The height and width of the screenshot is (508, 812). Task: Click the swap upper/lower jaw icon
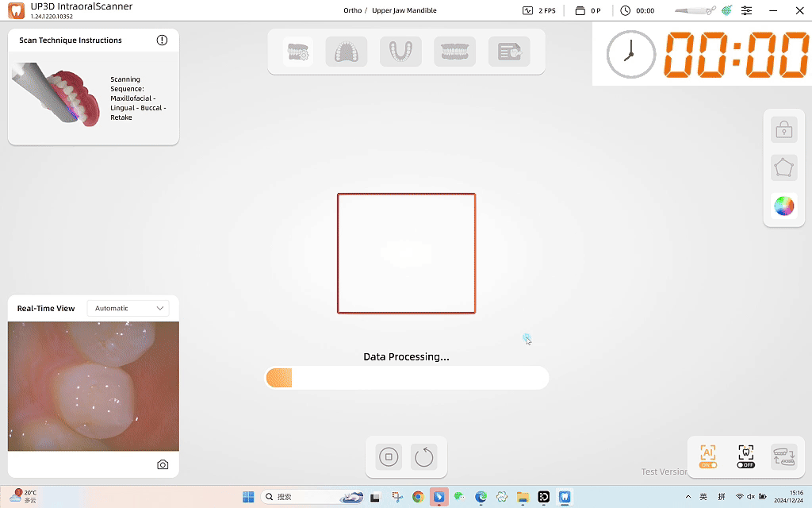pos(783,456)
